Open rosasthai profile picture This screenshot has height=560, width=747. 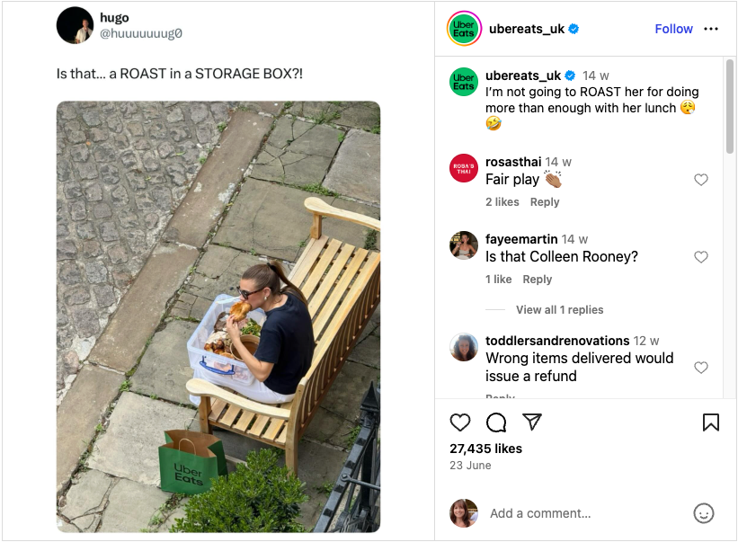tap(464, 168)
